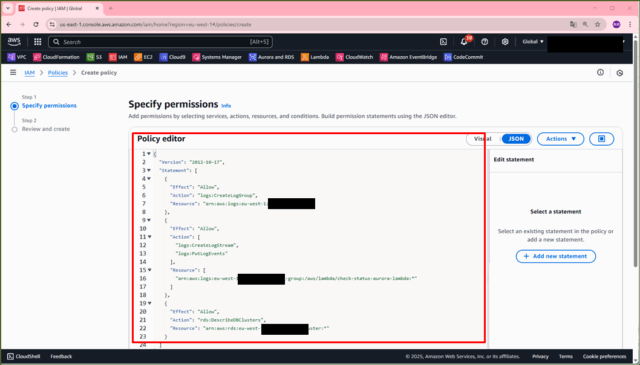Click the translate page icon
Viewport: 640px width, 365px height.
(573, 24)
